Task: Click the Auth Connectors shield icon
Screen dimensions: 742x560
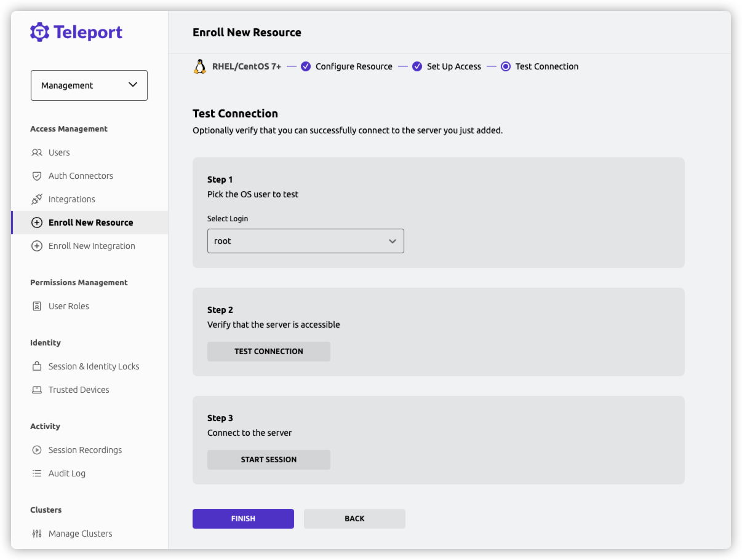Action: pos(37,176)
